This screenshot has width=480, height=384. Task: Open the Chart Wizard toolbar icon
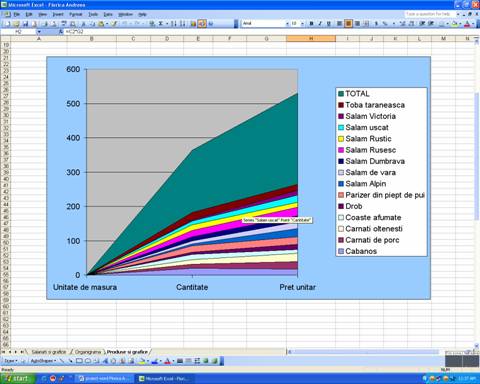(x=193, y=24)
